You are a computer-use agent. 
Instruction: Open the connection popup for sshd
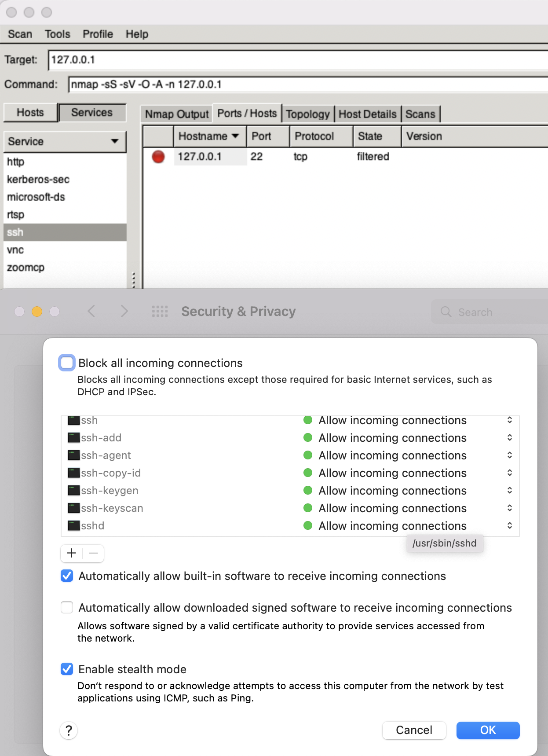point(510,526)
